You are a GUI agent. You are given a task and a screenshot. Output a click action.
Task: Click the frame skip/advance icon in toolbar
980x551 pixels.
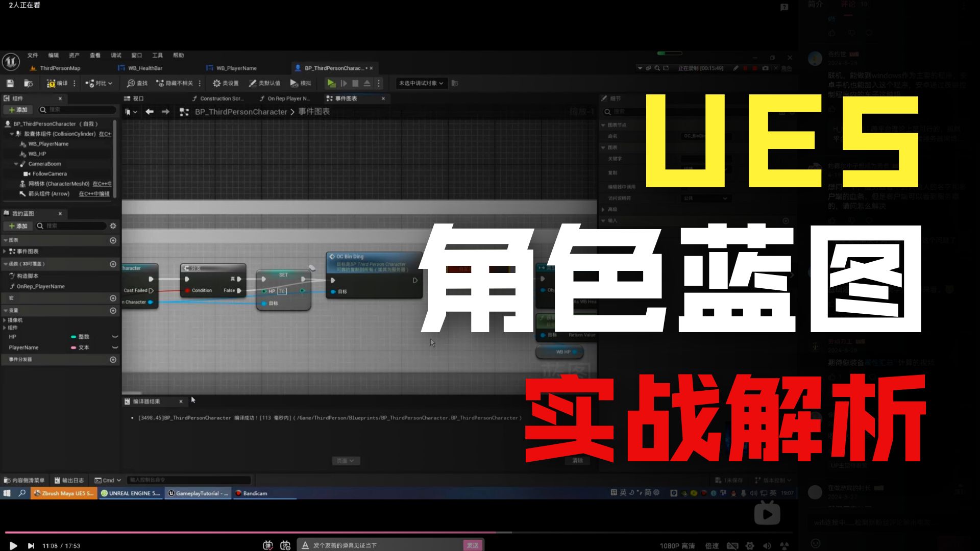(x=344, y=83)
